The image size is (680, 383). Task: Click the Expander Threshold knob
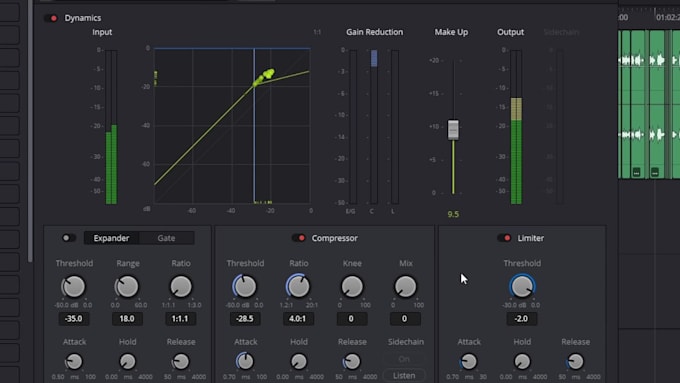pyautogui.click(x=74, y=286)
